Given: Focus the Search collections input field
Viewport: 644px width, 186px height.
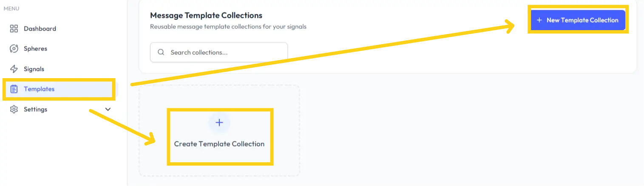Looking at the screenshot, I should pyautogui.click(x=225, y=53).
